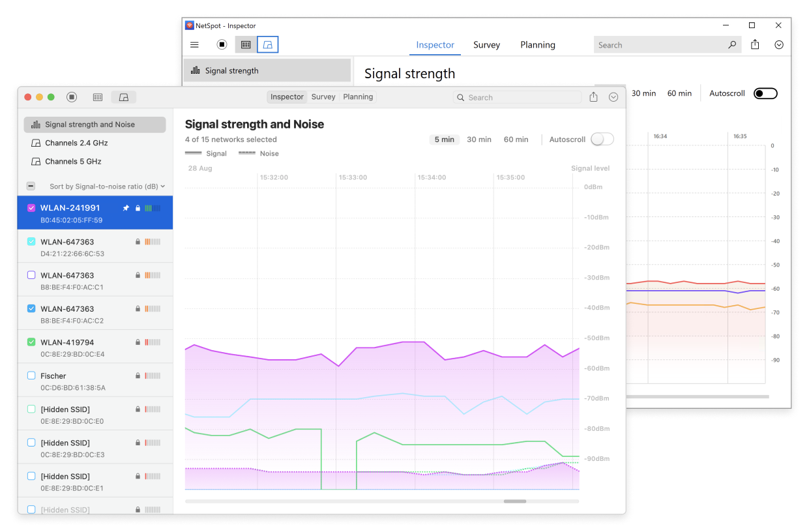
Task: Click the chevron circle next to the share icon
Action: coord(613,96)
